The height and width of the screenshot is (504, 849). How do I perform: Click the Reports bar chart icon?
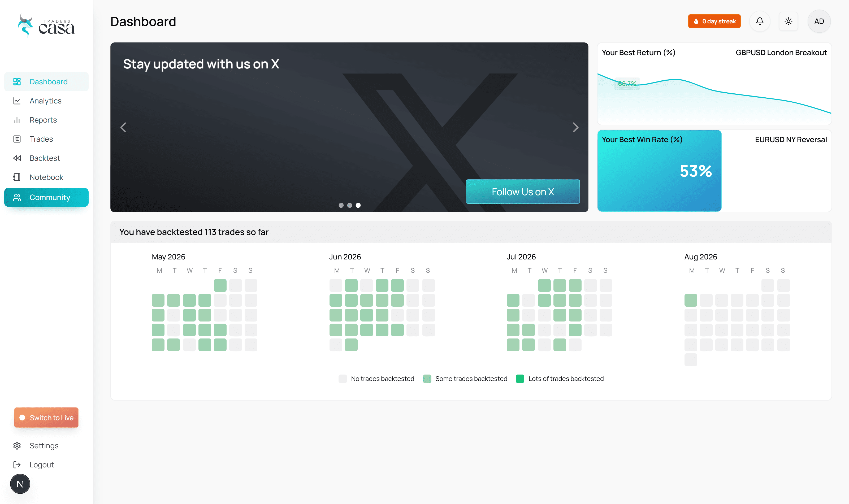pyautogui.click(x=17, y=120)
